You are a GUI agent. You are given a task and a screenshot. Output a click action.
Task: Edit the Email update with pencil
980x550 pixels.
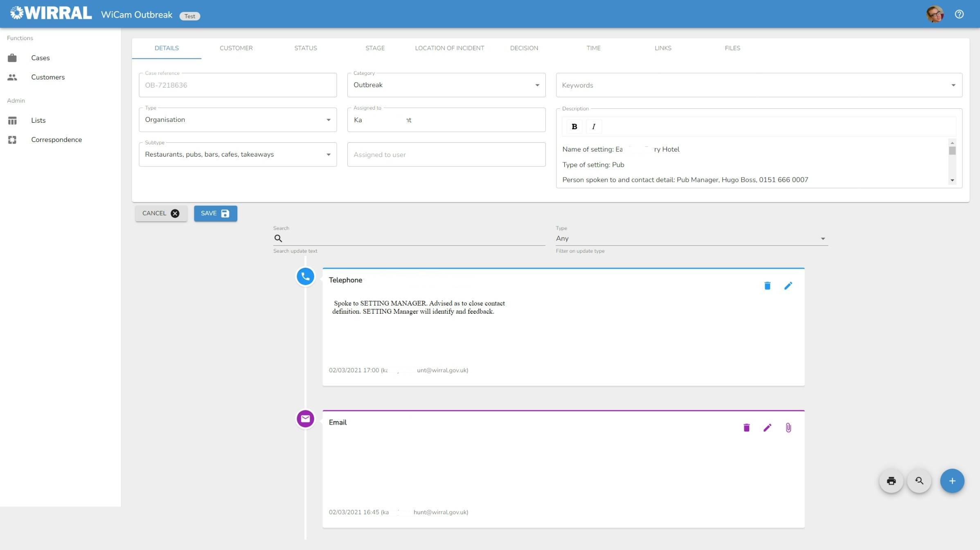pos(767,427)
